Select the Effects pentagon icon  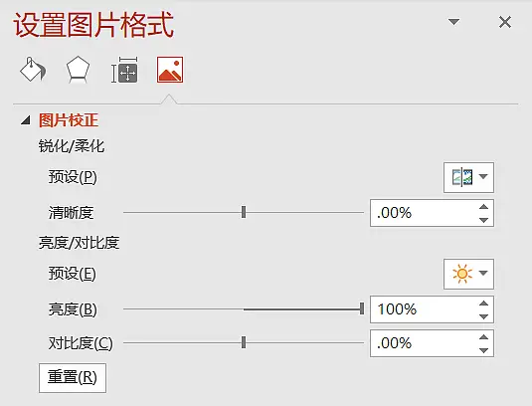[78, 70]
